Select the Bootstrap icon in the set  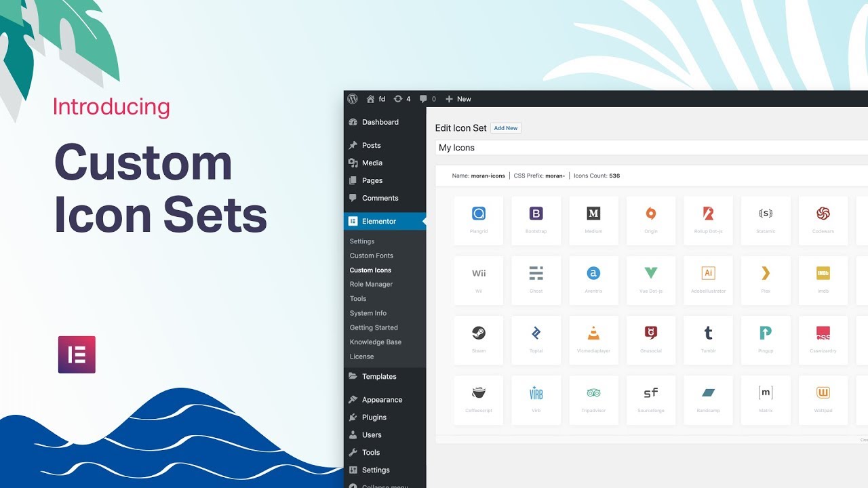[536, 220]
